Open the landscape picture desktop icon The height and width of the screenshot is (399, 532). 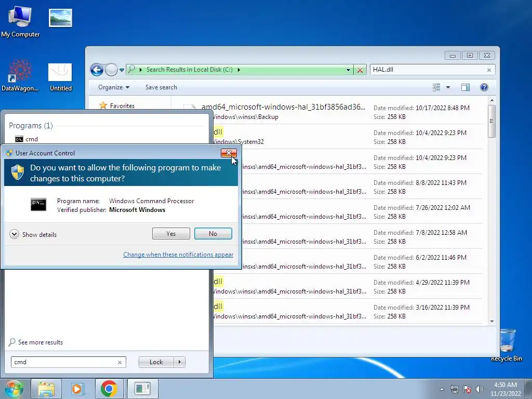(x=60, y=18)
